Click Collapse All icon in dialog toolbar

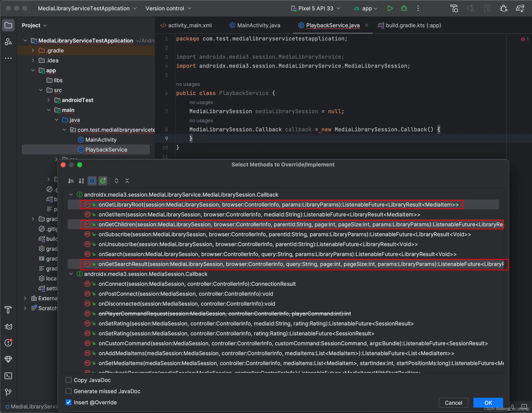(127, 181)
